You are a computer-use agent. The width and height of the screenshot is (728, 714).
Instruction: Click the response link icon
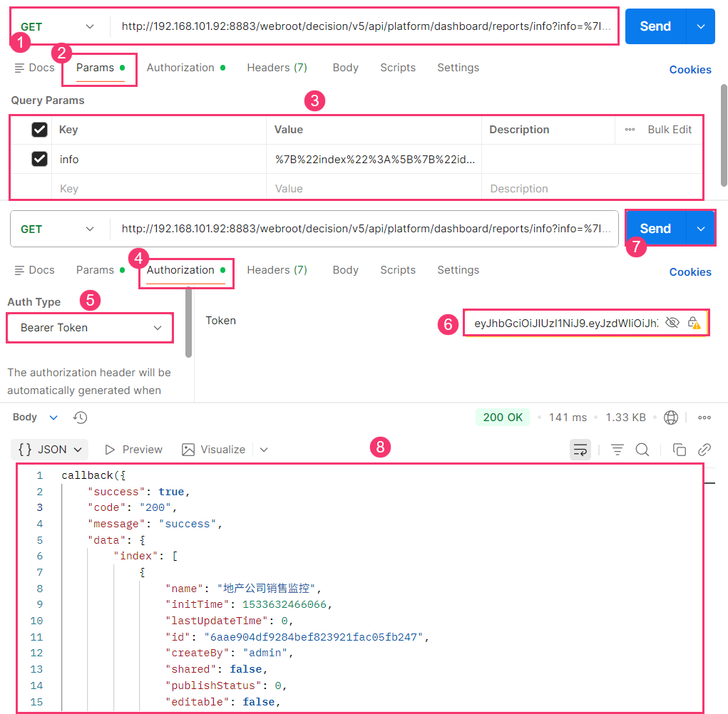[x=704, y=450]
